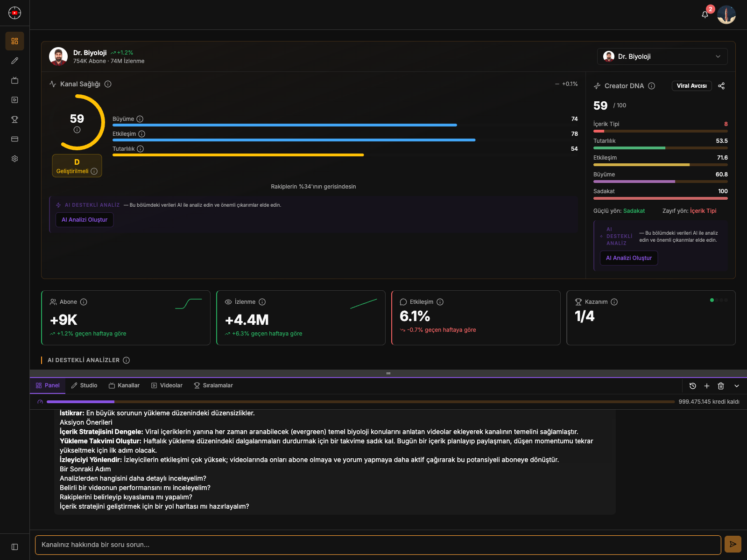Click the Güçlü yön: Sadakat label
Image resolution: width=747 pixels, height=560 pixels.
click(619, 211)
